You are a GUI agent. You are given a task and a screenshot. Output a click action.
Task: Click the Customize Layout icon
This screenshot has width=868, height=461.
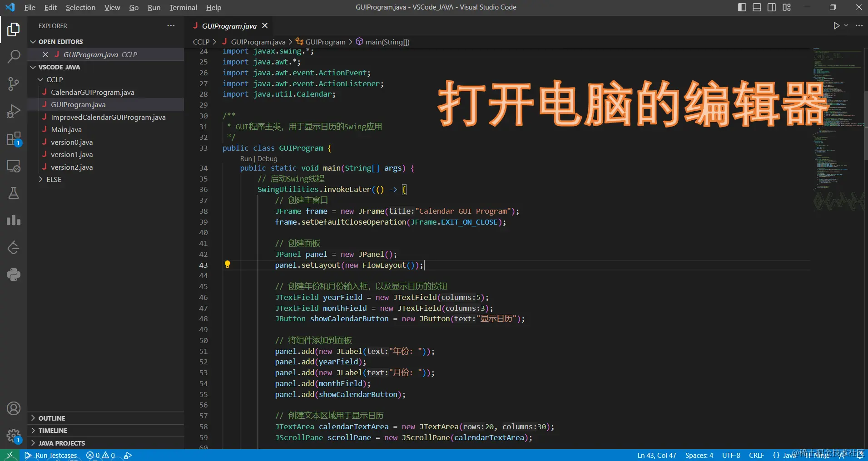[x=787, y=7]
